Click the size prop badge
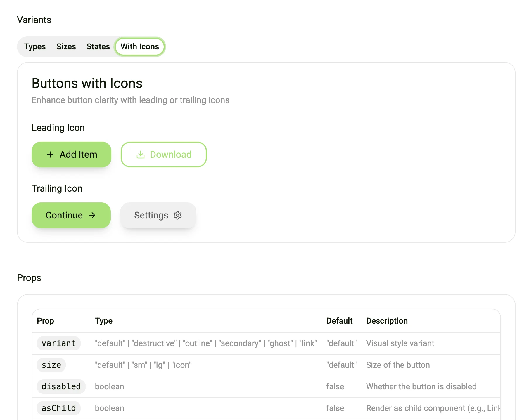529x420 pixels. [51, 365]
